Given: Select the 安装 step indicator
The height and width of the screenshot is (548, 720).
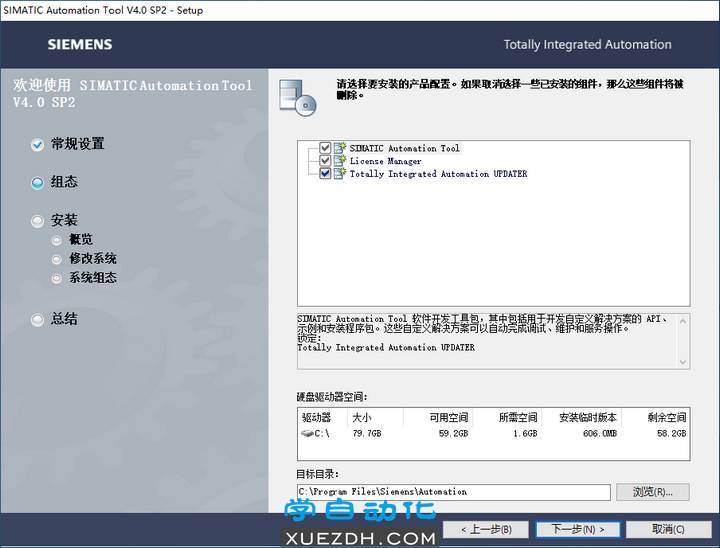Looking at the screenshot, I should [x=38, y=221].
